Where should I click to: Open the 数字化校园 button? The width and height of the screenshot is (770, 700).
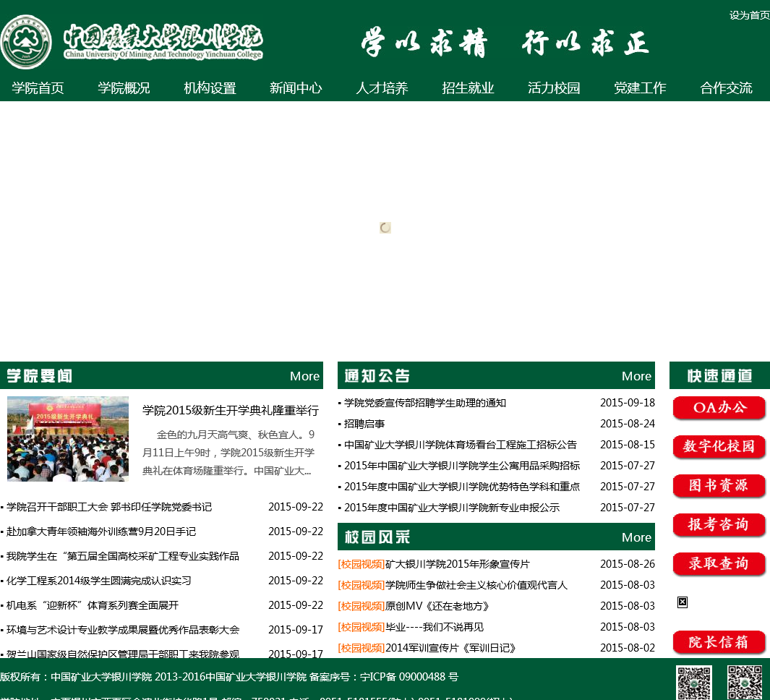click(x=719, y=446)
